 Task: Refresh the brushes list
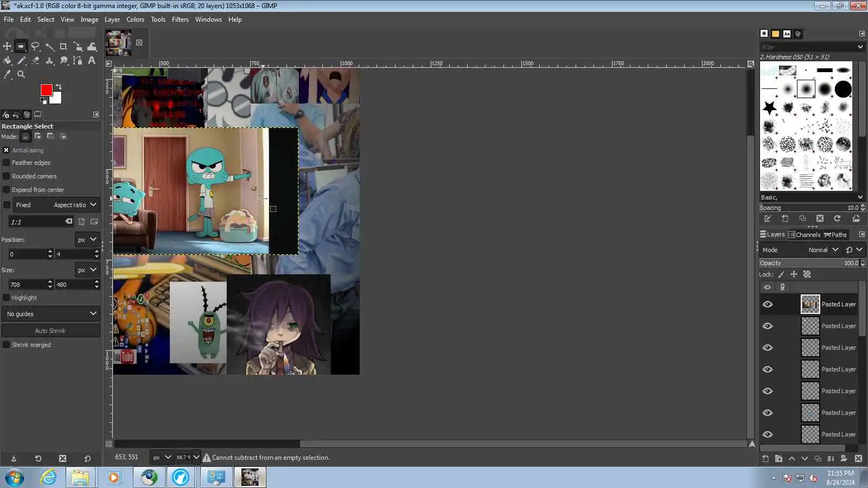pos(837,219)
